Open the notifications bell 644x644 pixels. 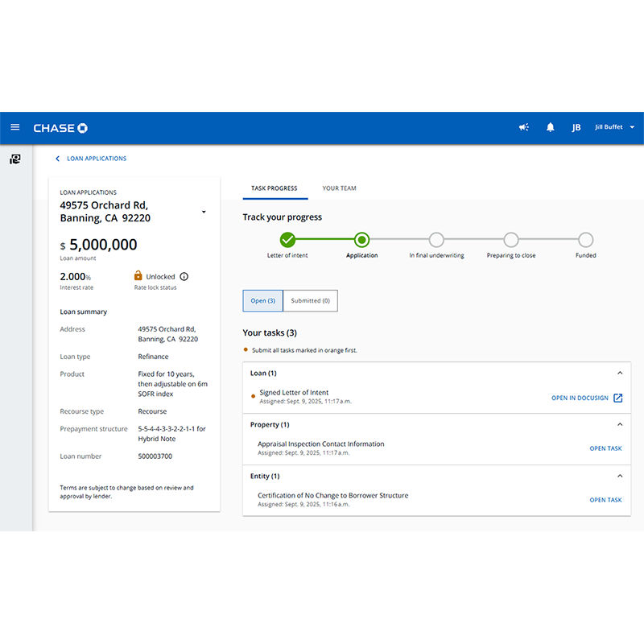[x=551, y=127]
